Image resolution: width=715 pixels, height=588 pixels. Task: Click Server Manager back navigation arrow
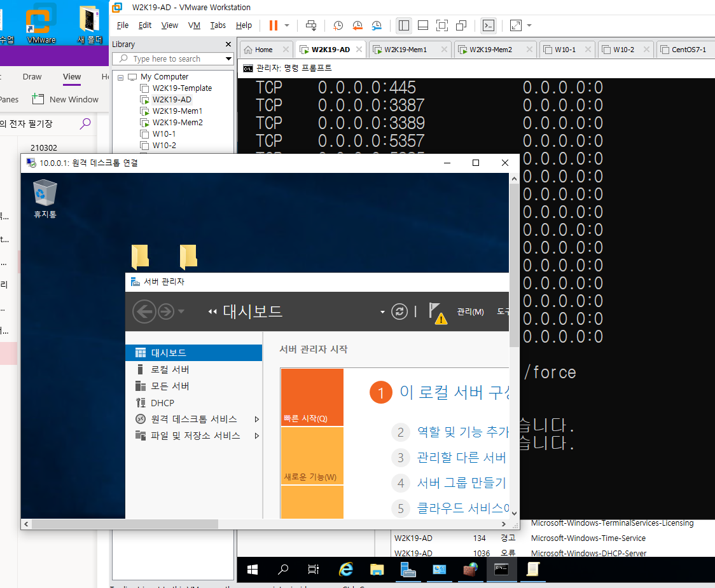(x=144, y=311)
